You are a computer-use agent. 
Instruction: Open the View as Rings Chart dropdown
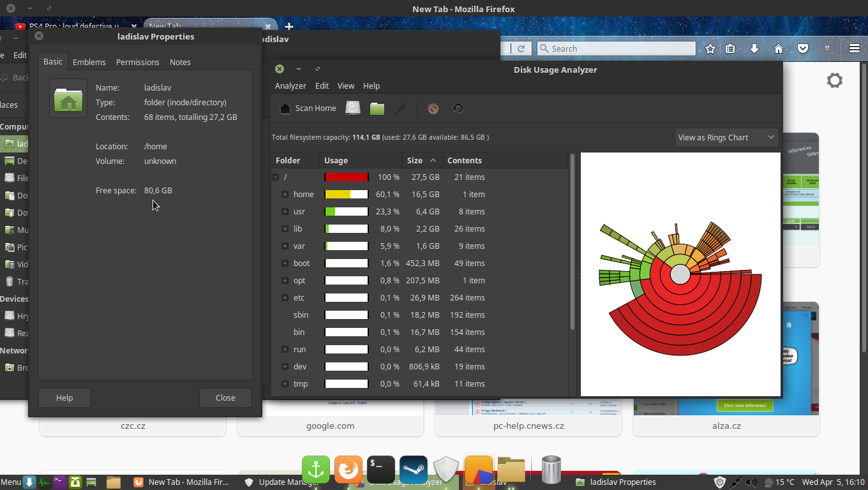(x=726, y=137)
